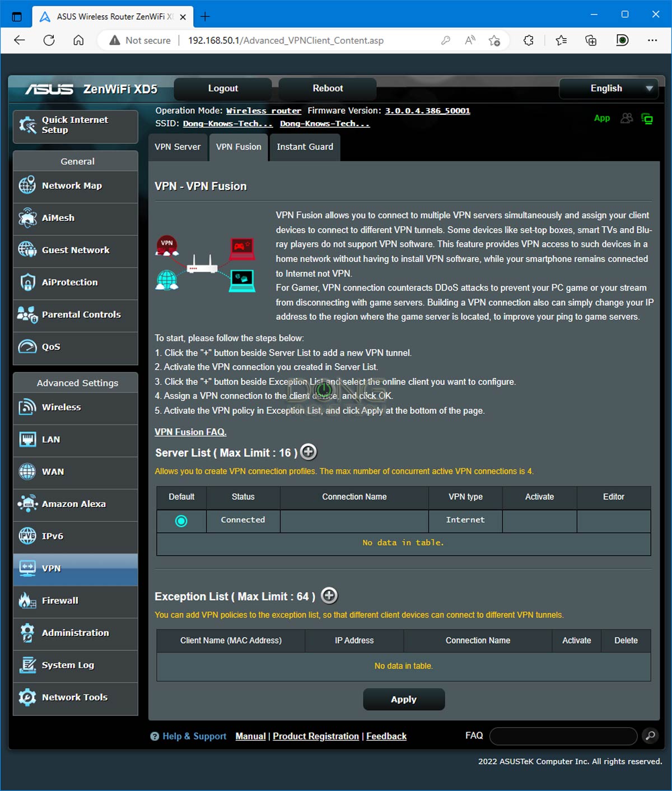Click the Internet VPN type cell
This screenshot has height=791, width=672.
tap(465, 520)
